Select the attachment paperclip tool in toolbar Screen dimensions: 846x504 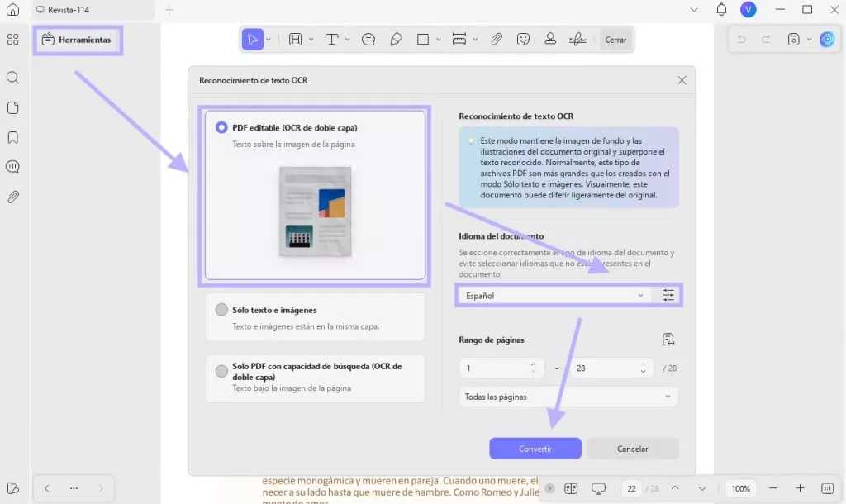point(497,40)
